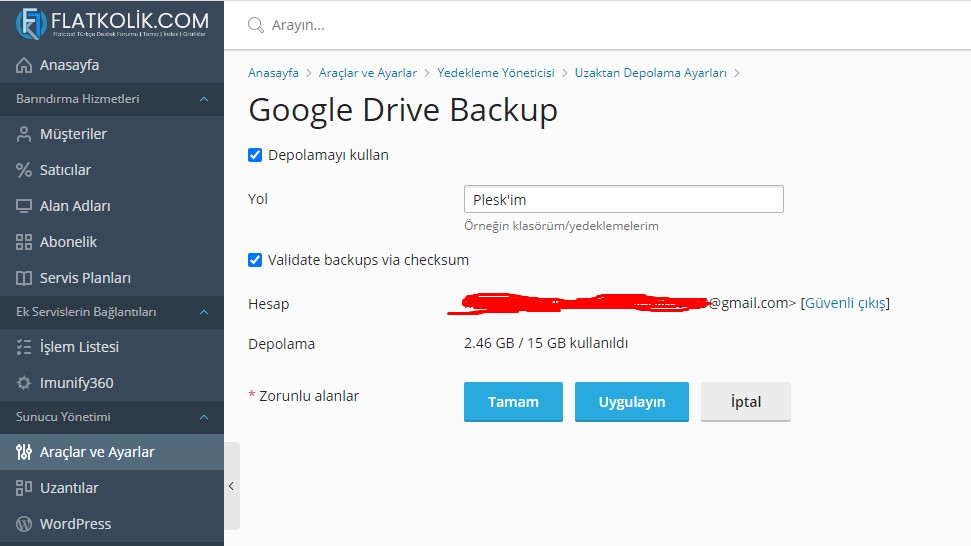Open WordPress in sidebar

[x=112, y=524]
